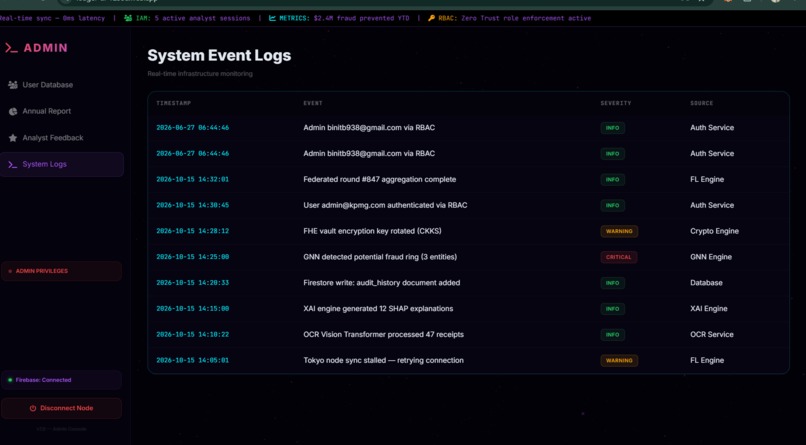Click the RBAC key icon in the ticker
This screenshot has height=445, width=806.
pyautogui.click(x=431, y=18)
